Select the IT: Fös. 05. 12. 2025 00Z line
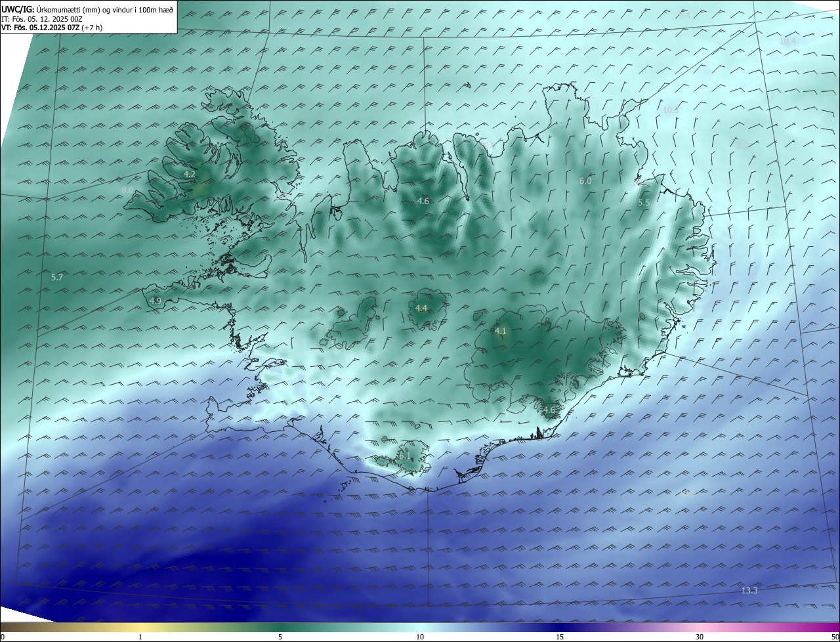This screenshot has width=840, height=642. pos(42,19)
